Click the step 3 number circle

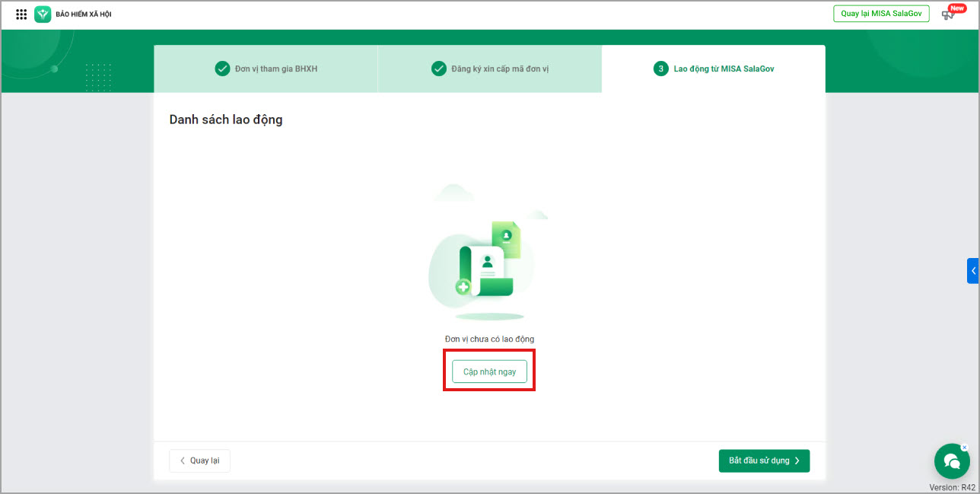(660, 69)
